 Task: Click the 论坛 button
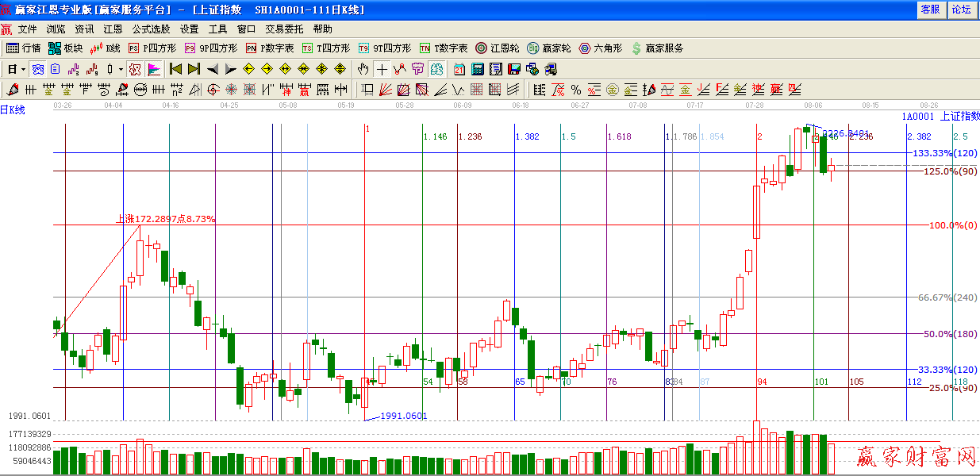click(961, 10)
